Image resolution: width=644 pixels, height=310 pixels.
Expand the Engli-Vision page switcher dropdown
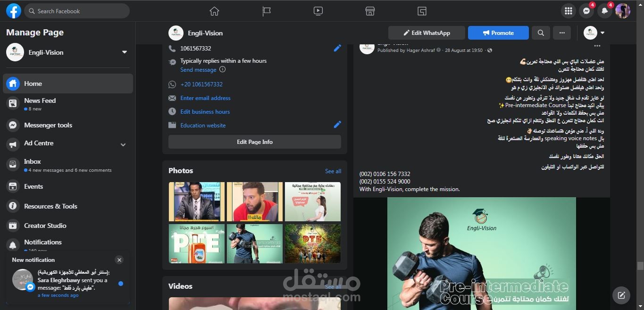[x=125, y=52]
